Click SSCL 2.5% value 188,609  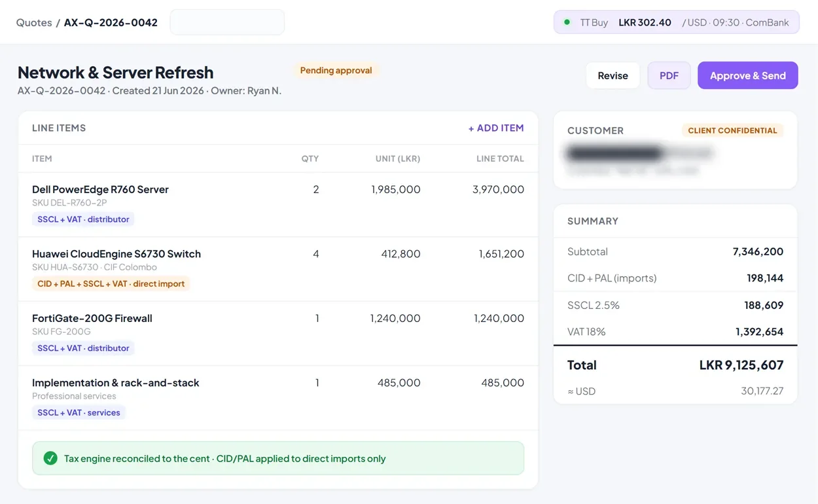coord(764,305)
